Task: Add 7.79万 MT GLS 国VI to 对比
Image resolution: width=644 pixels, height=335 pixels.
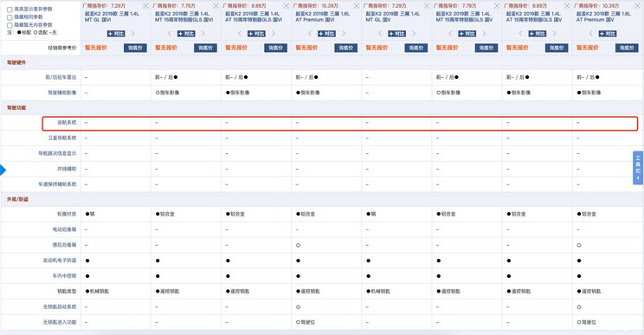Action: 186,34
